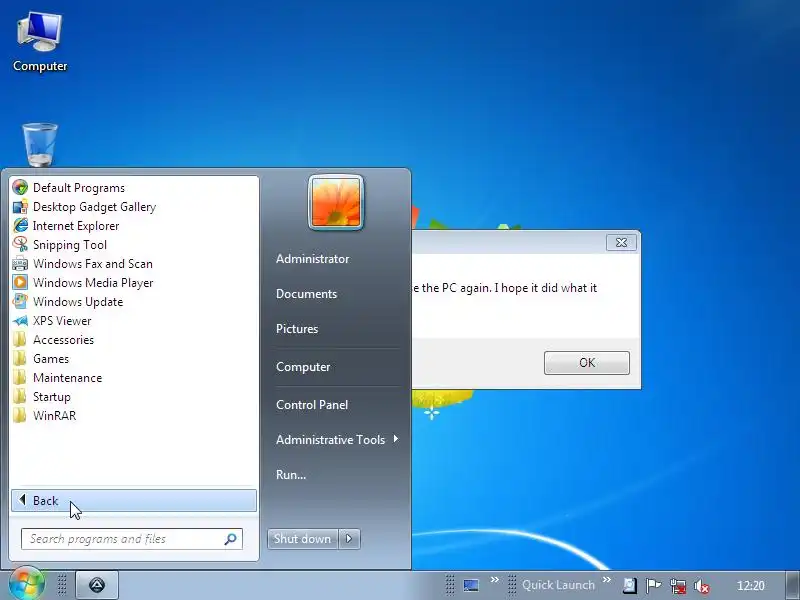Click Show desktop strip at taskbar end

792,586
